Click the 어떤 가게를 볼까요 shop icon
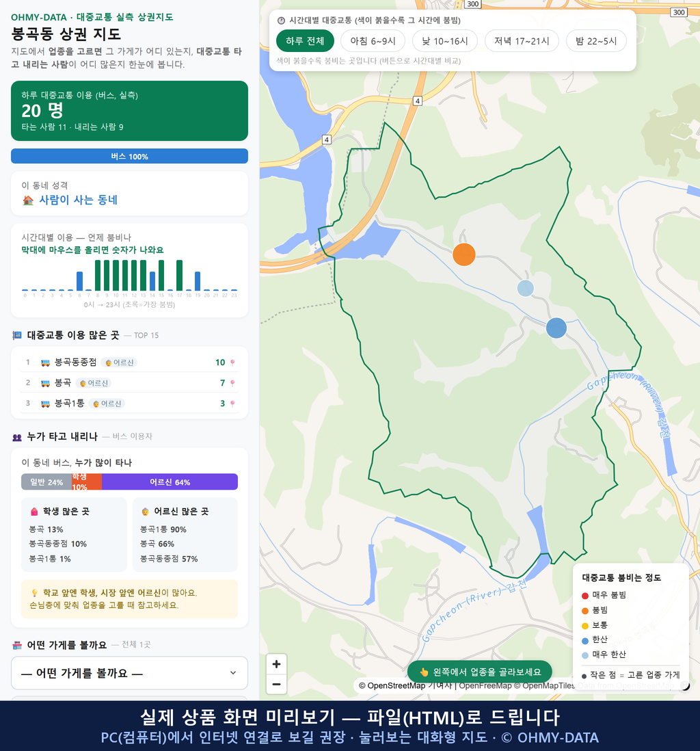This screenshot has width=700, height=751. (17, 645)
